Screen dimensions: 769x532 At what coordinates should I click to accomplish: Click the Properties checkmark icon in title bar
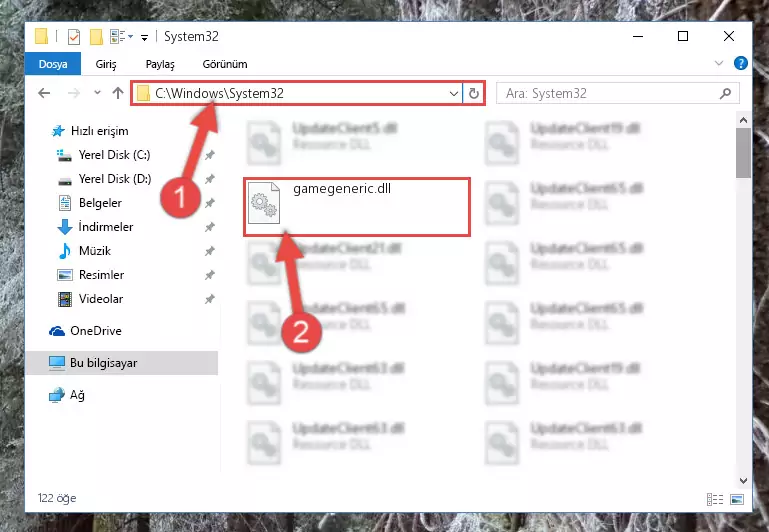74,37
